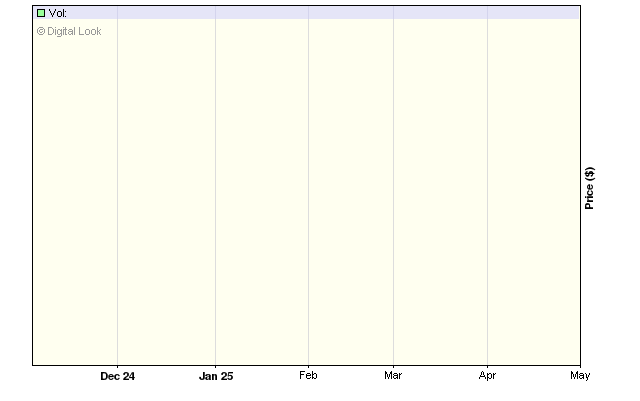
Task: Click the Price ($) axis title
Action: [x=589, y=188]
